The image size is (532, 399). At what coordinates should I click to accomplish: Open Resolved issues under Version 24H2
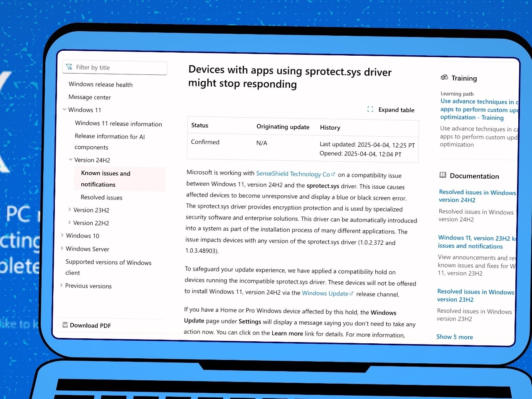pos(101,197)
